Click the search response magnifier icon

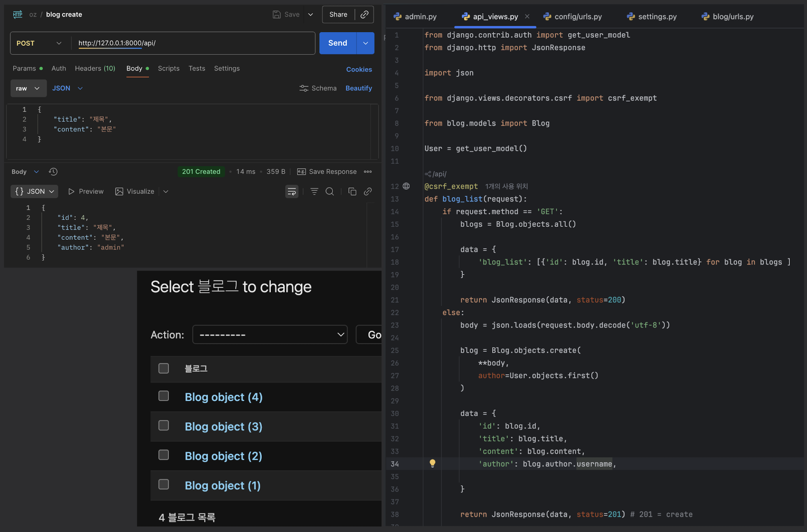click(330, 191)
